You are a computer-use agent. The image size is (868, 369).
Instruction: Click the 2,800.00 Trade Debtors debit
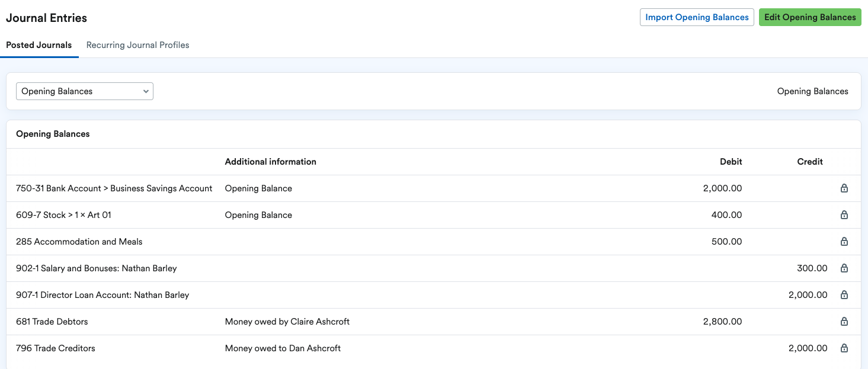pos(722,322)
